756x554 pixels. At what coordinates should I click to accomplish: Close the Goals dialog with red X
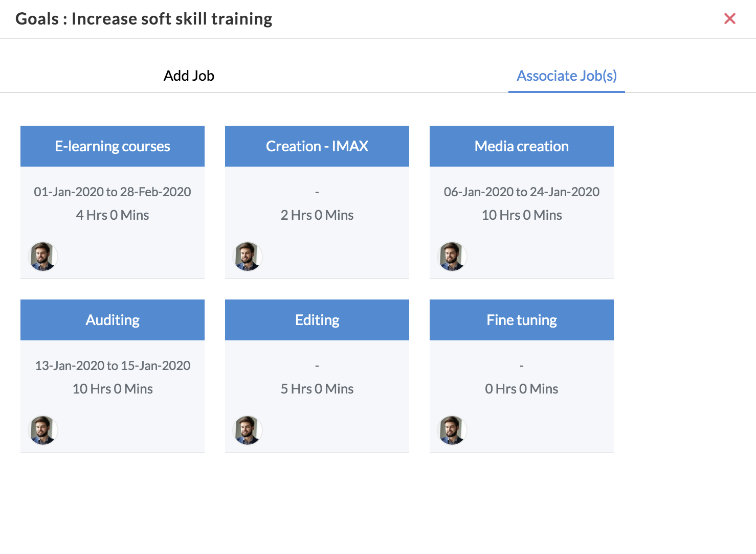click(730, 19)
